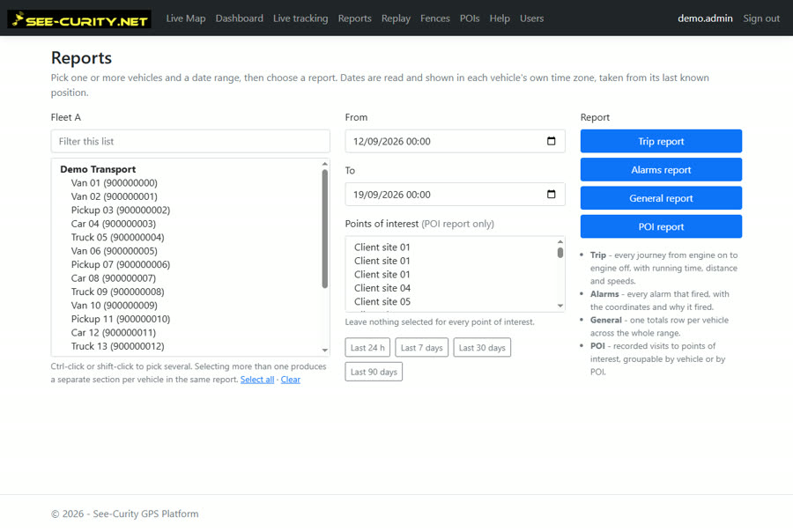Set range to Last 24 h

[x=367, y=347]
